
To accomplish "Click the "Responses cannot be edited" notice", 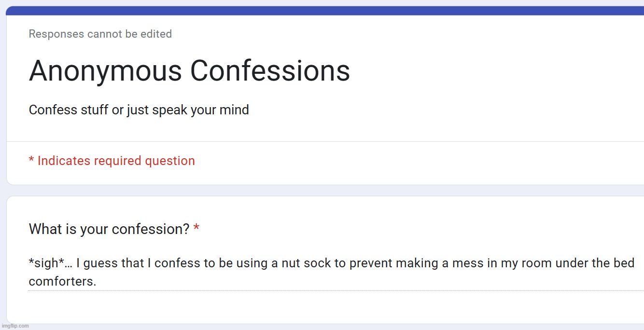I will pos(100,34).
